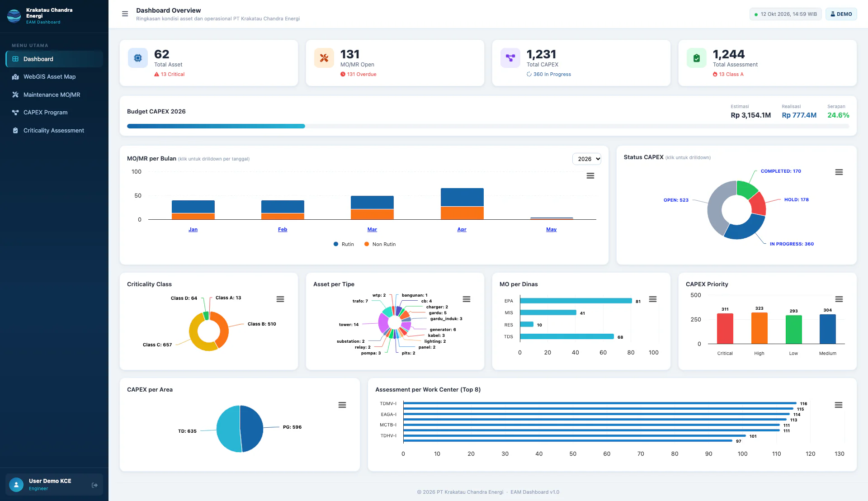Click the DEMO button
This screenshot has width=868, height=501.
[x=841, y=14]
